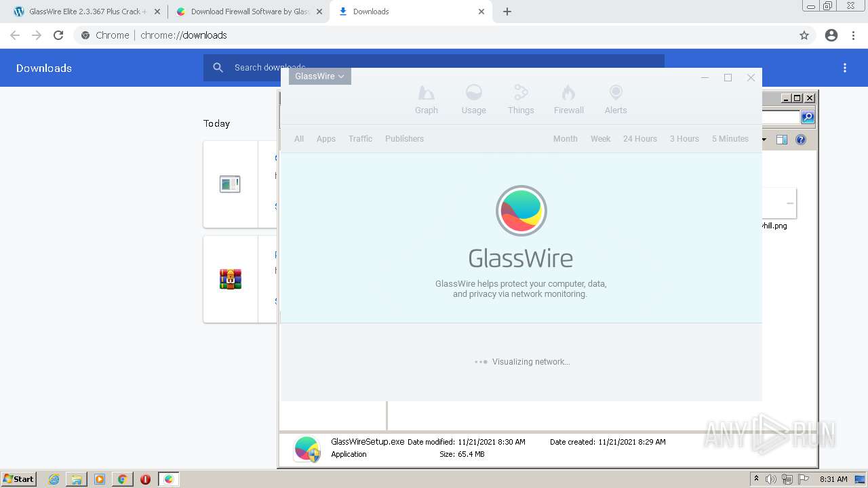Open File Explorer from the taskbar
868x488 pixels.
tap(77, 479)
